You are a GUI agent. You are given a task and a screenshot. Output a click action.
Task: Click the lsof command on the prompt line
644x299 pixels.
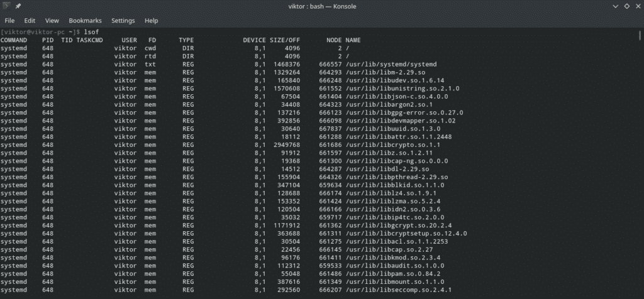(x=91, y=31)
